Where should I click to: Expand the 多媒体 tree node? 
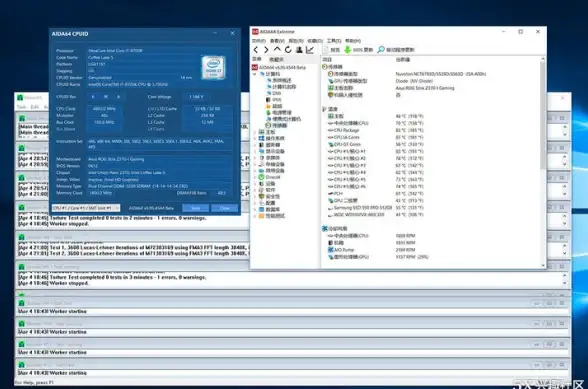(255, 158)
